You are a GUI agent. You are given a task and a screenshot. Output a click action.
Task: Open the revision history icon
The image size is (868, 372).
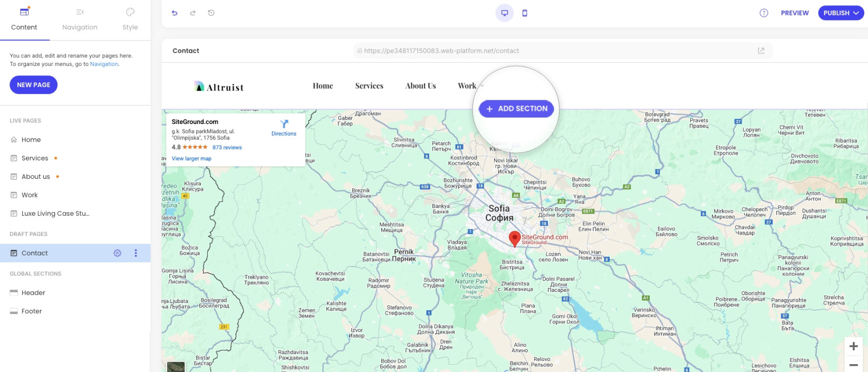[211, 13]
